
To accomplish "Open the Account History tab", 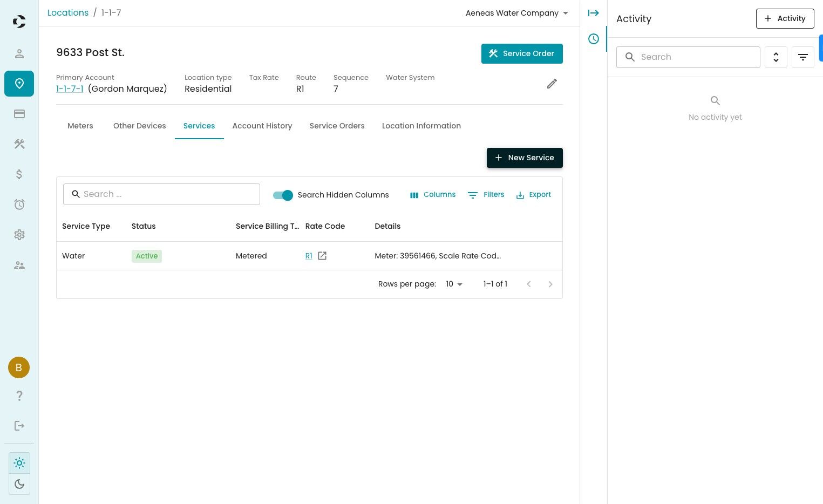I will coord(262,126).
